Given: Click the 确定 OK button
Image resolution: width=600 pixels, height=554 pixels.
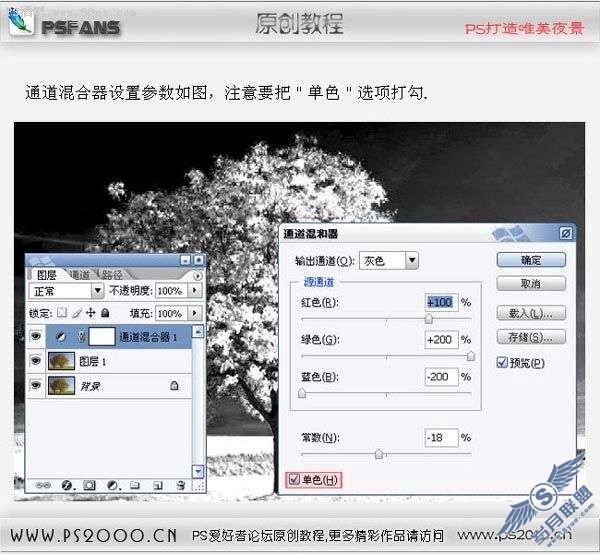Looking at the screenshot, I should point(531,260).
